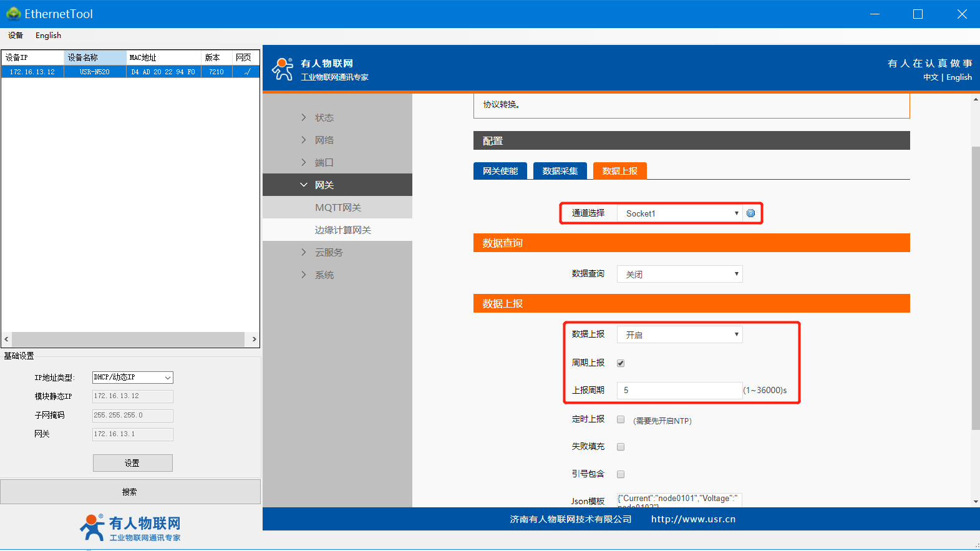Open the 设备 menu
Screen dimensions: 980x551
16,36
